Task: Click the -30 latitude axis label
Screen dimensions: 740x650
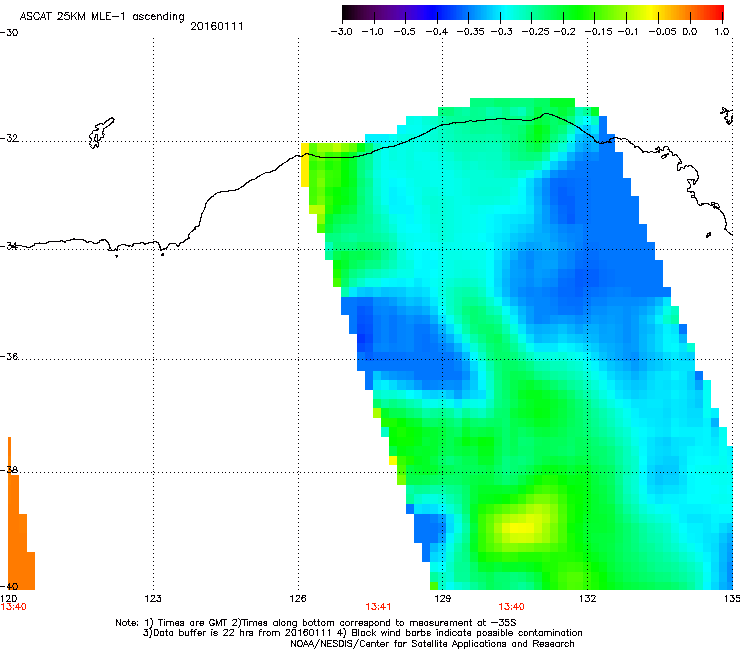Action: (9, 33)
